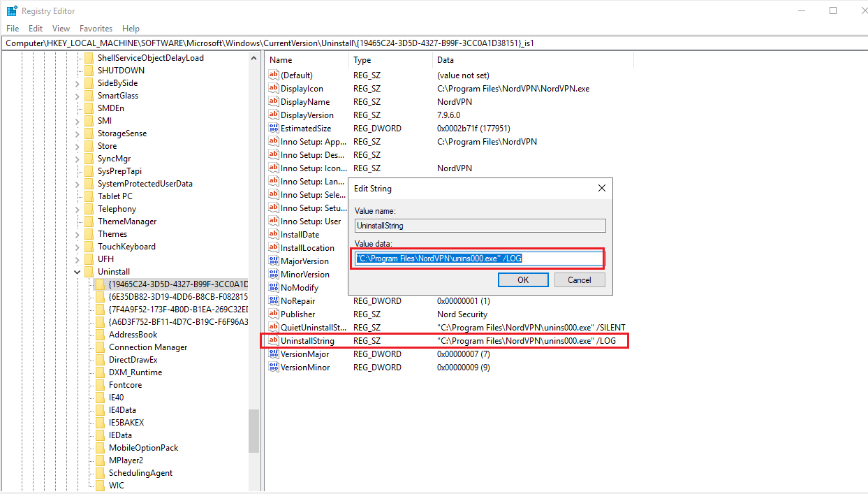This screenshot has height=494, width=868.
Task: Click the string icon beside InstallLocation value
Action: tap(274, 248)
